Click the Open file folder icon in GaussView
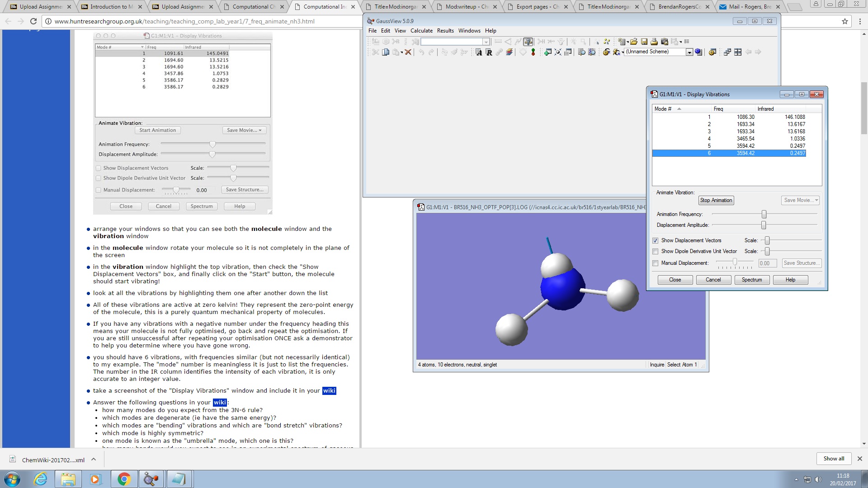The width and height of the screenshot is (868, 488). tap(634, 42)
